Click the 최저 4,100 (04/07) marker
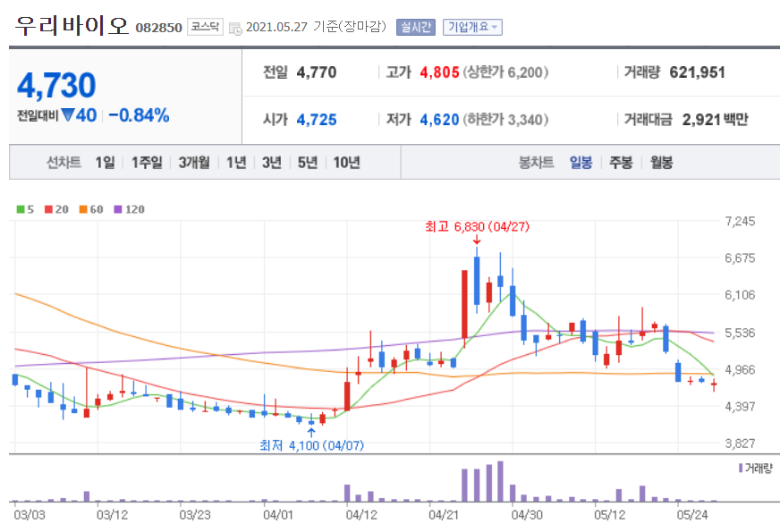The image size is (780, 532). (312, 445)
